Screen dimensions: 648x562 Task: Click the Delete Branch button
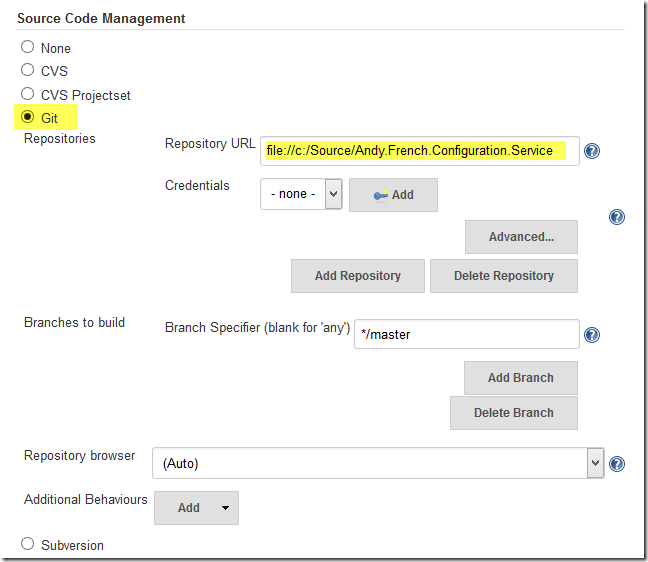(x=513, y=413)
